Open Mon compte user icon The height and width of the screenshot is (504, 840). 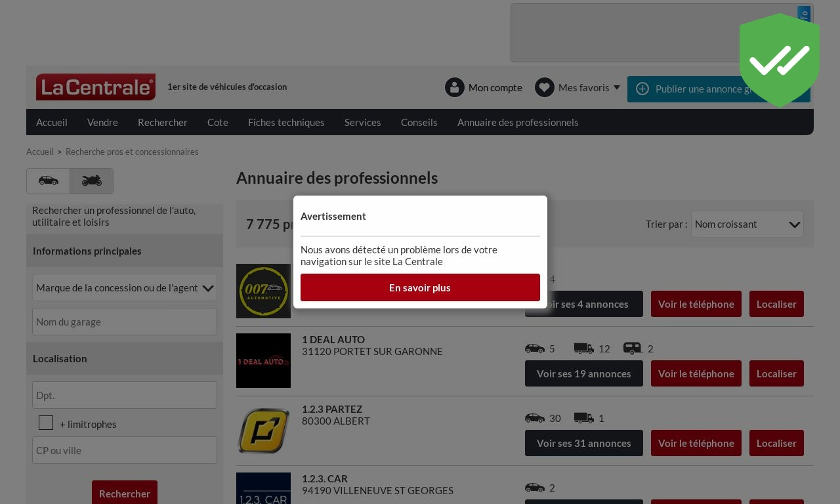coord(455,87)
